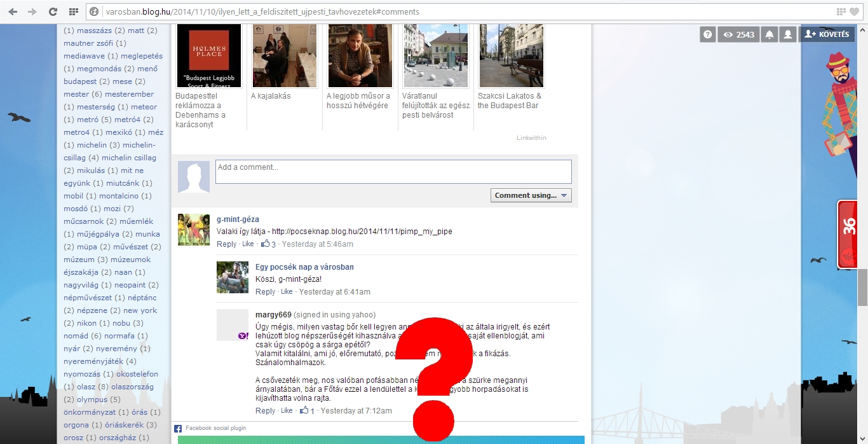
Task: Open the okostelefon tag
Action: [x=137, y=374]
